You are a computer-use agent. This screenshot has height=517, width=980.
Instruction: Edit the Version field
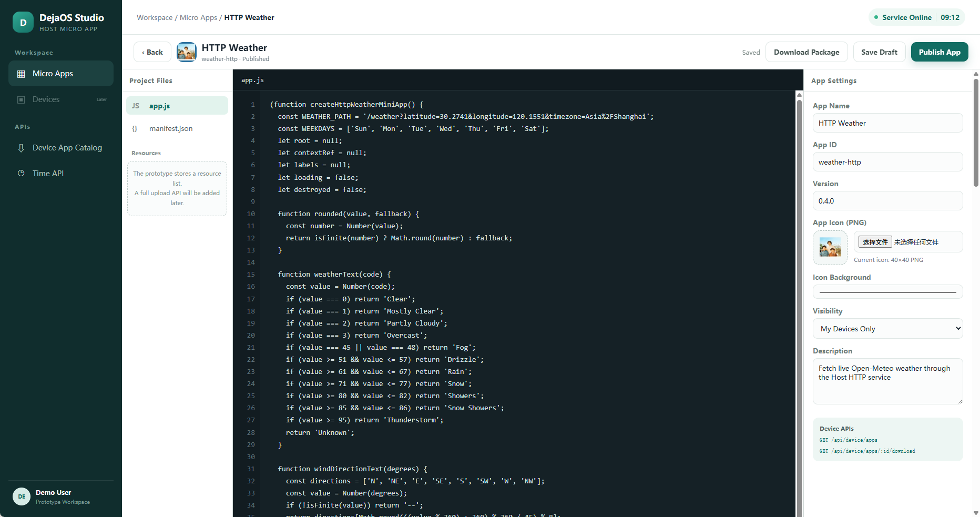click(x=887, y=201)
